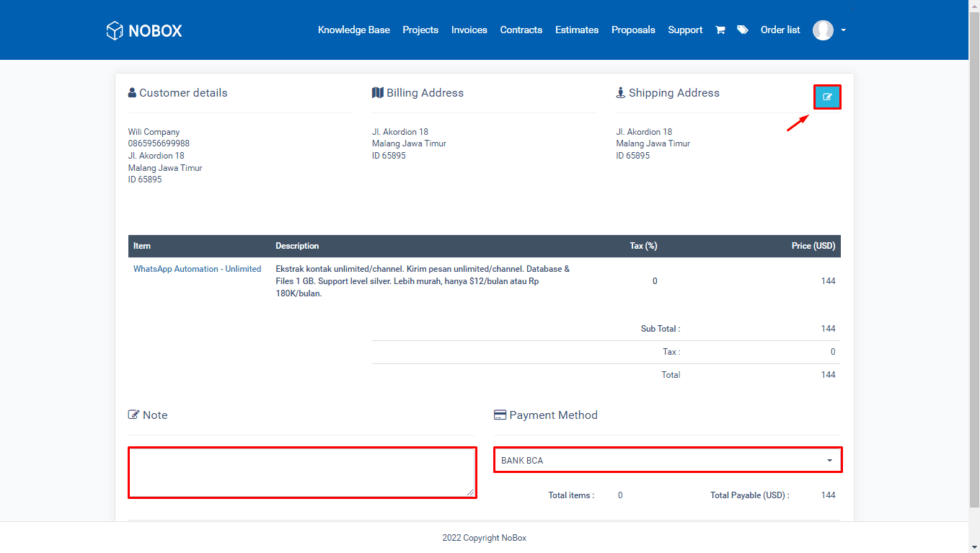The image size is (980, 553).
Task: Click the Order list link
Action: 780,30
